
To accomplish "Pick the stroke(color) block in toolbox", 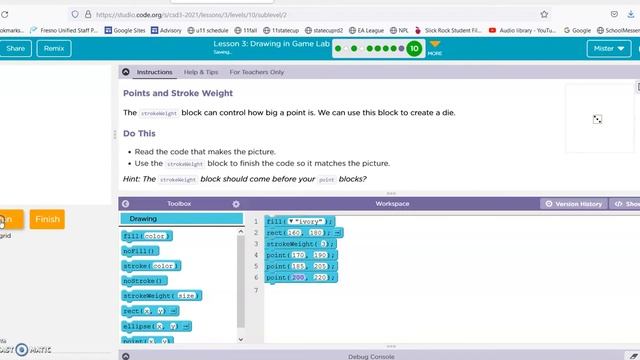I will coord(151,266).
